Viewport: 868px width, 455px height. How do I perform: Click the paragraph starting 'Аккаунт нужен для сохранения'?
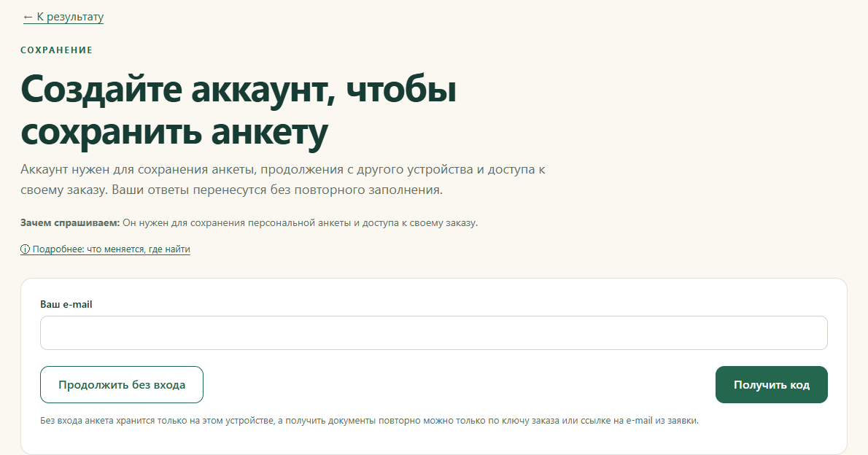(x=283, y=179)
